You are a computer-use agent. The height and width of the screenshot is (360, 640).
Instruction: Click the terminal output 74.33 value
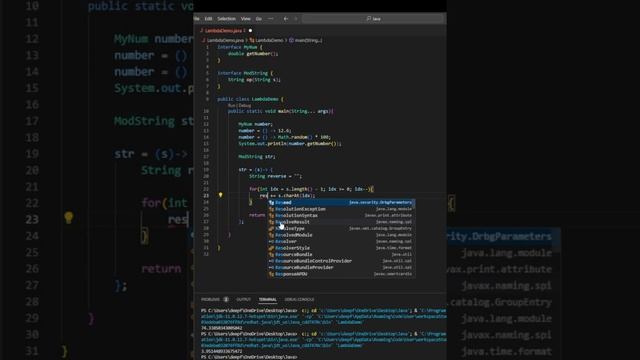222,328
